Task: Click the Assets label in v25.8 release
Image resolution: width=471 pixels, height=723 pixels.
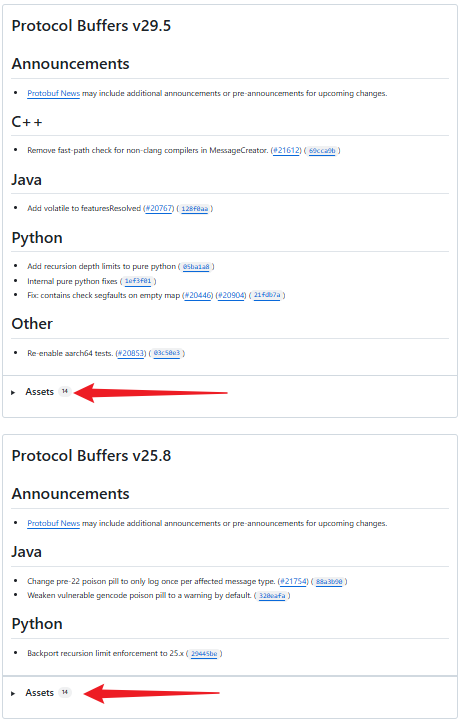Action: coord(40,693)
